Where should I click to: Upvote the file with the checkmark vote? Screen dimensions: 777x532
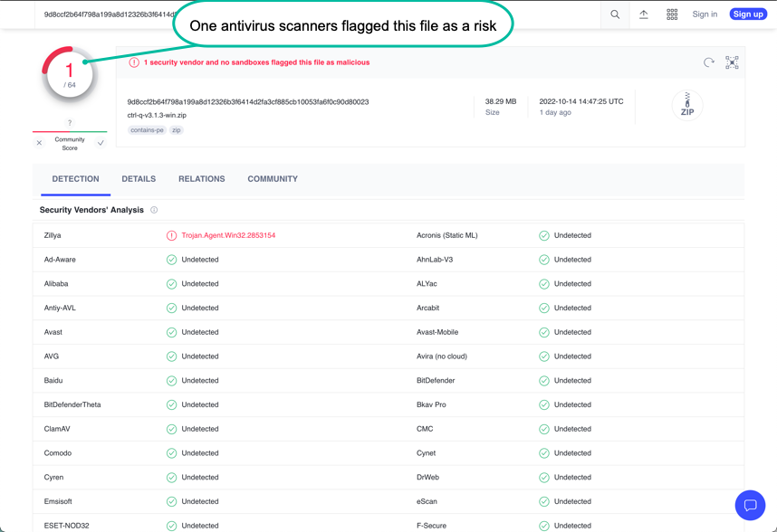(101, 142)
